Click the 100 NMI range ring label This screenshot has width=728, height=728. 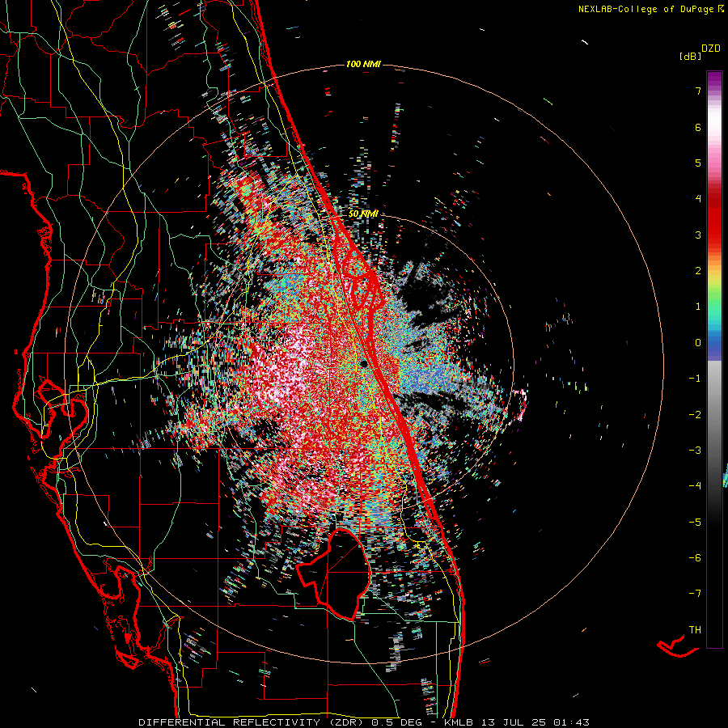363,64
